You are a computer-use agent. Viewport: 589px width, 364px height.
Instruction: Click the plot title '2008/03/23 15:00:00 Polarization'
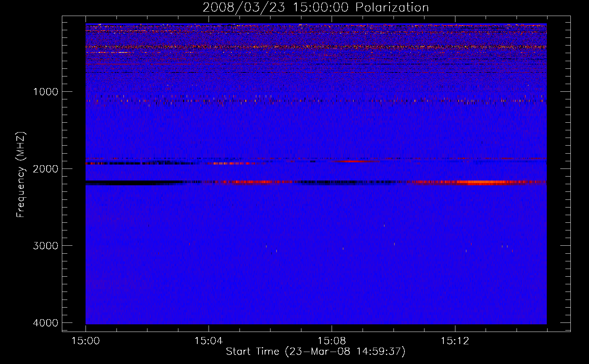tap(316, 7)
